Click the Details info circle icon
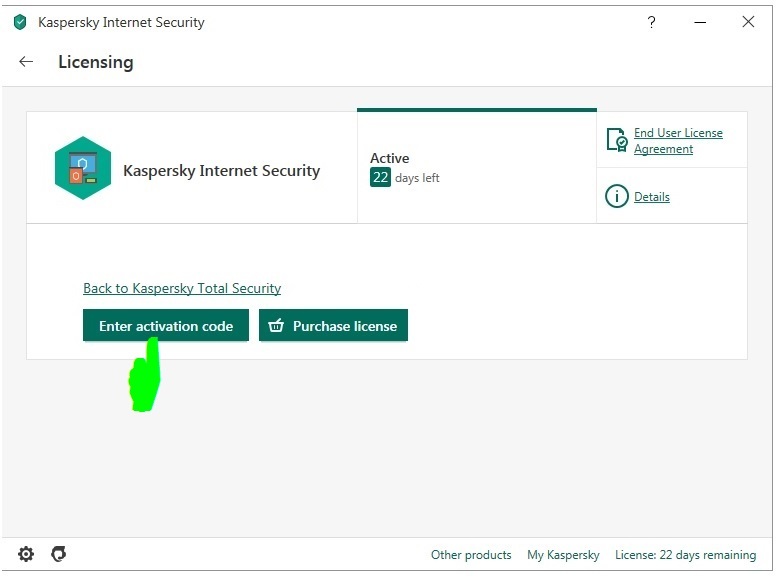The width and height of the screenshot is (776, 578). pos(617,196)
